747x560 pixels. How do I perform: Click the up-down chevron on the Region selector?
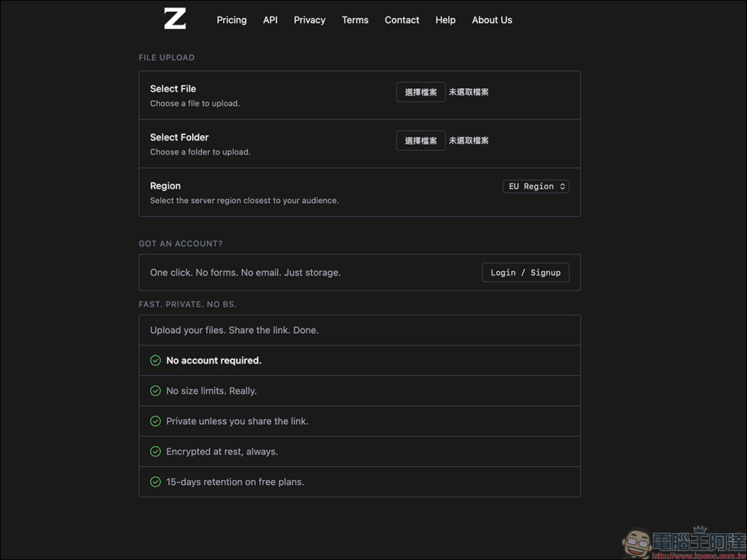click(562, 186)
